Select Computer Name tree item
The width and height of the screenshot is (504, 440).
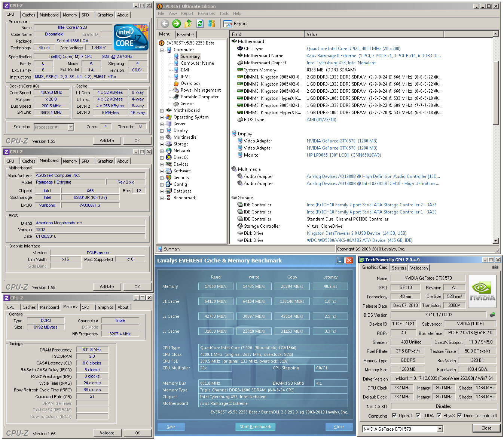(197, 63)
